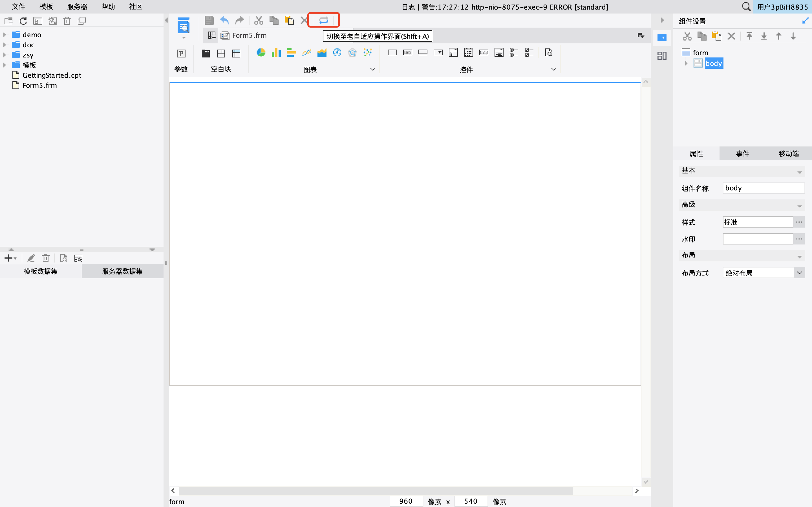
Task: Click the pie chart icon in 图表
Action: pyautogui.click(x=261, y=53)
